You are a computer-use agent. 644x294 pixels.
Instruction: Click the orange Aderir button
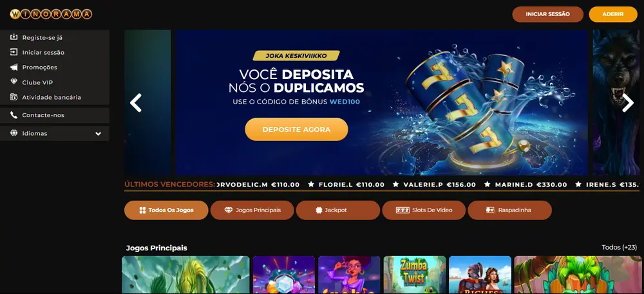click(x=613, y=14)
